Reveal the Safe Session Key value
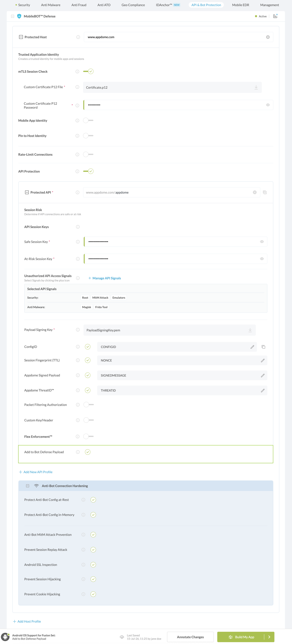This screenshot has width=292, height=644. coord(262,241)
